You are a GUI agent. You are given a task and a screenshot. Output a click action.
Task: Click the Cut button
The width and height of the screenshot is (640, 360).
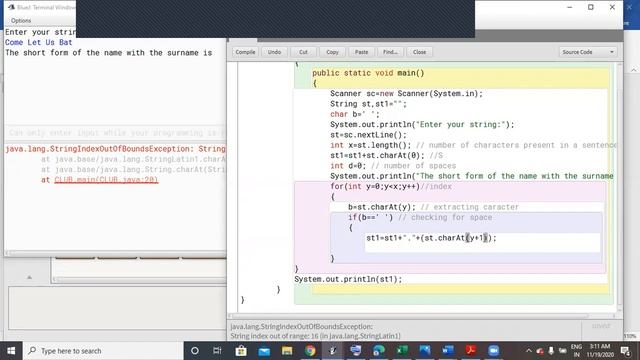tap(303, 52)
